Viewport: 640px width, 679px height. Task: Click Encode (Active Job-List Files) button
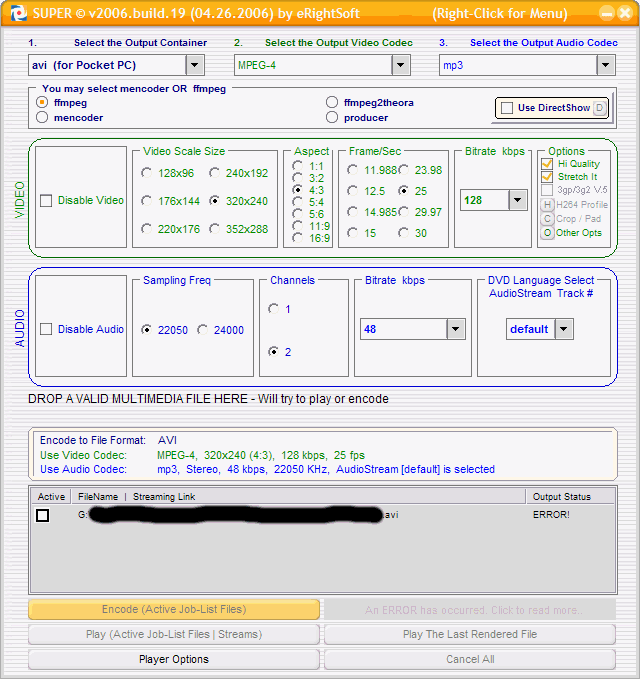point(174,610)
